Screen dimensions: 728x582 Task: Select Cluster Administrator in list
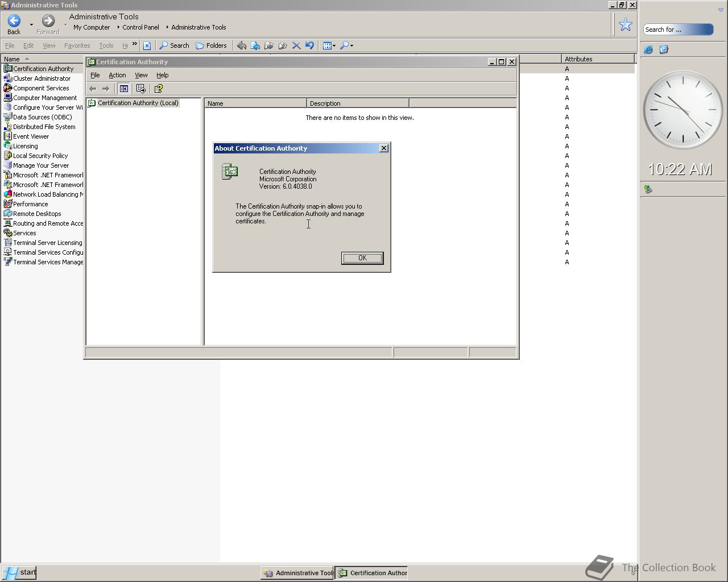(42, 78)
